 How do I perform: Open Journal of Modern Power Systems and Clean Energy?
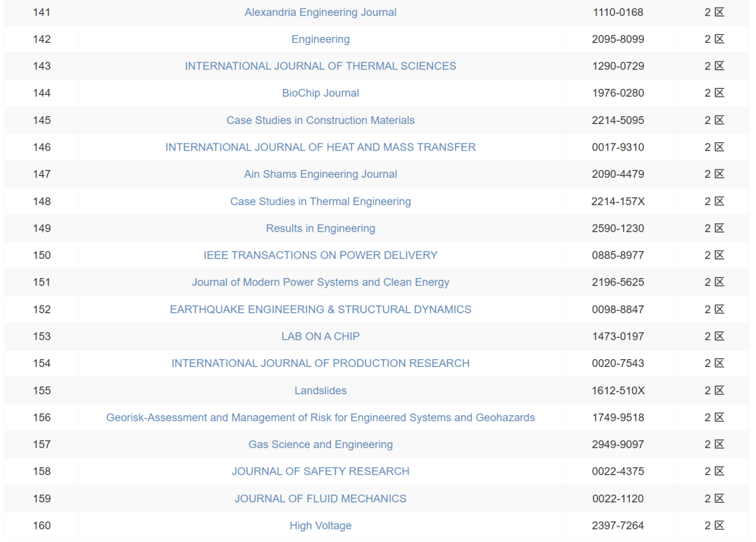(x=320, y=282)
